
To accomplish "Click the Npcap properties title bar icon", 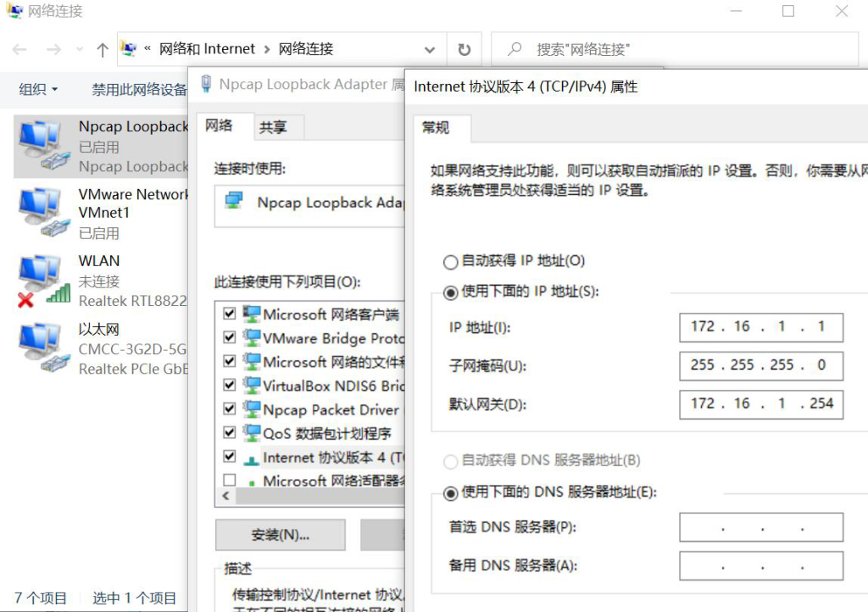I will 206,84.
